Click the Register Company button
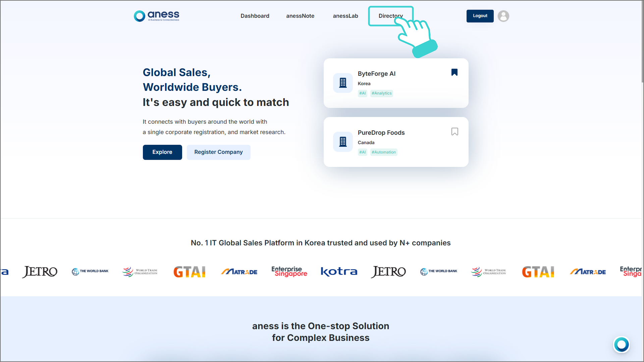Viewport: 644px width, 362px height. [218, 152]
